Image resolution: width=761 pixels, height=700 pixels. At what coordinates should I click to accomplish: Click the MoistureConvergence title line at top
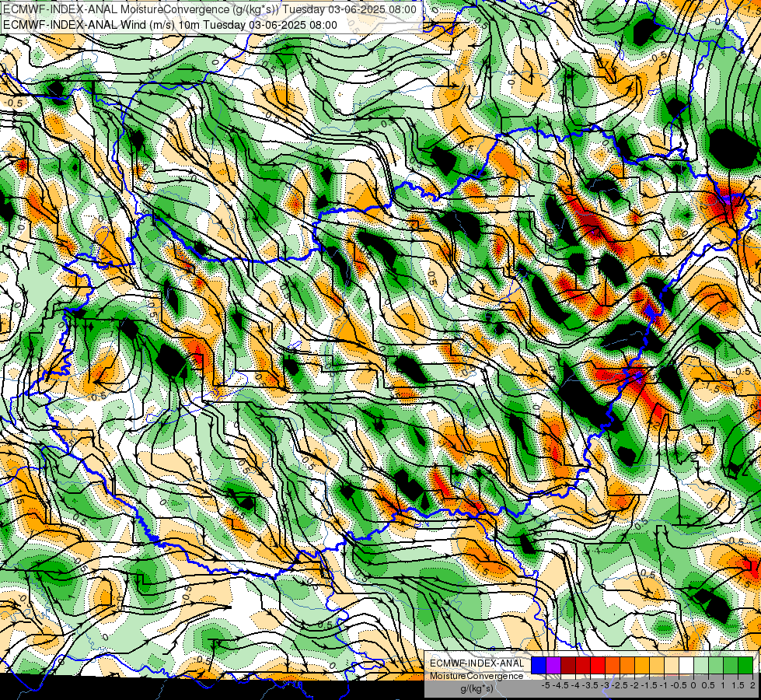210,9
